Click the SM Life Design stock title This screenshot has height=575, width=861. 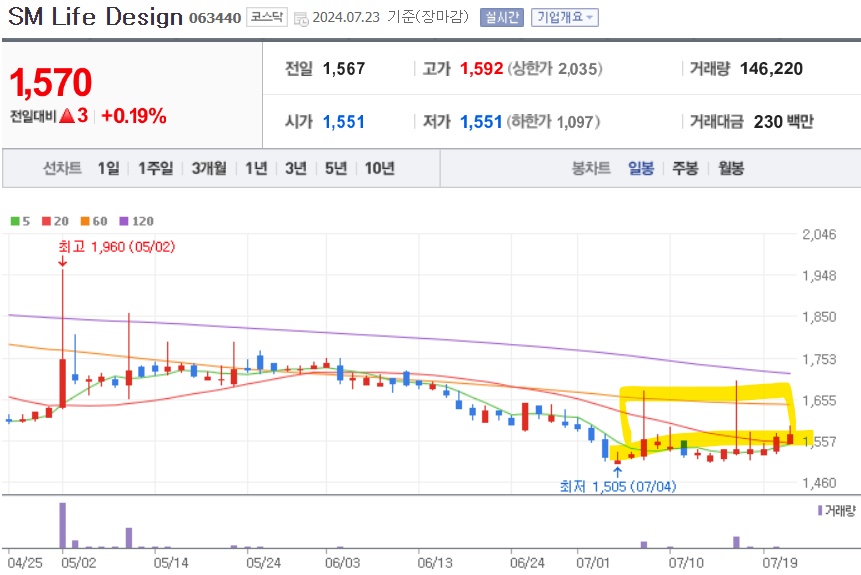pyautogui.click(x=96, y=16)
